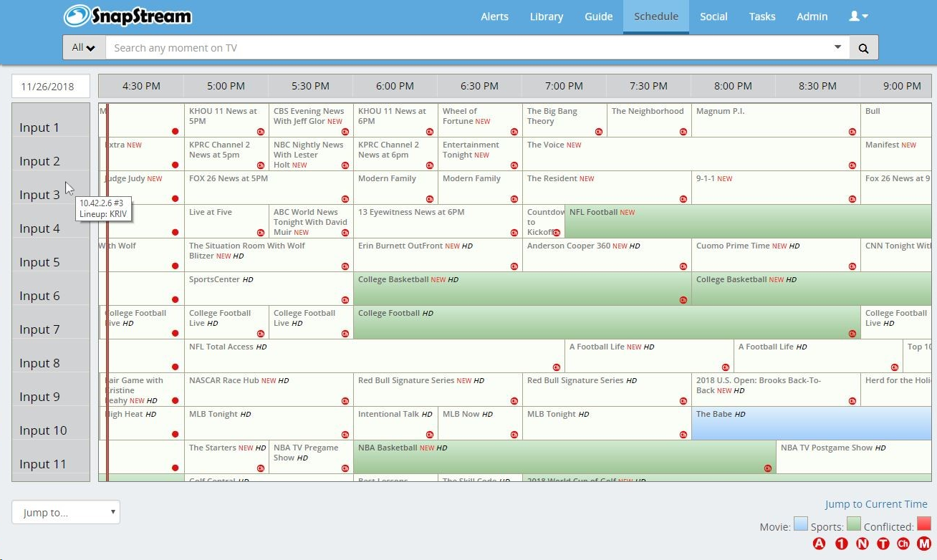Click recording icon on CBS Evening News
This screenshot has width=937, height=560.
point(345,132)
